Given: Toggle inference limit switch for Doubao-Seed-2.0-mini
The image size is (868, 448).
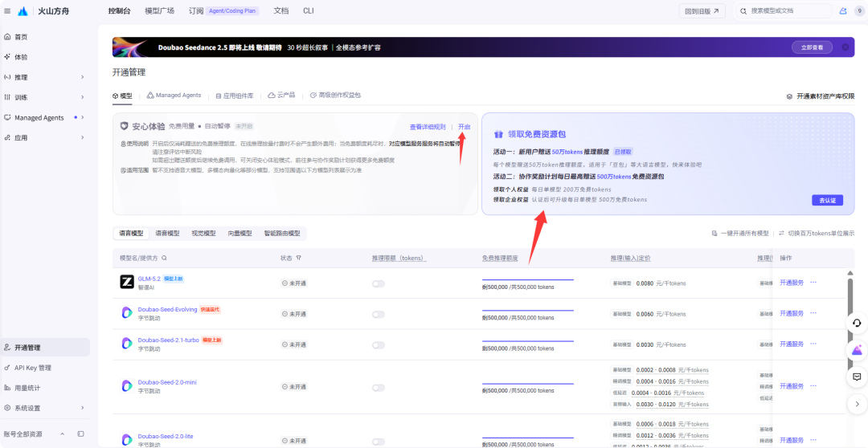Looking at the screenshot, I should 378,387.
